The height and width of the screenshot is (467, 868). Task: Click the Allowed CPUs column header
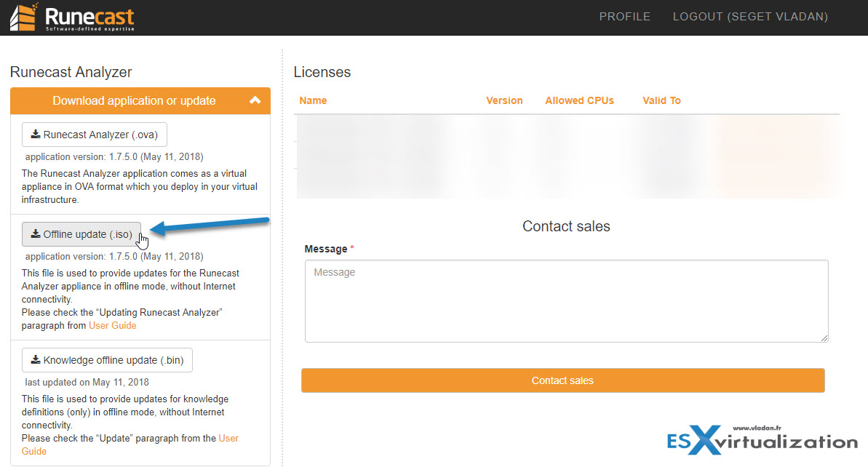580,100
